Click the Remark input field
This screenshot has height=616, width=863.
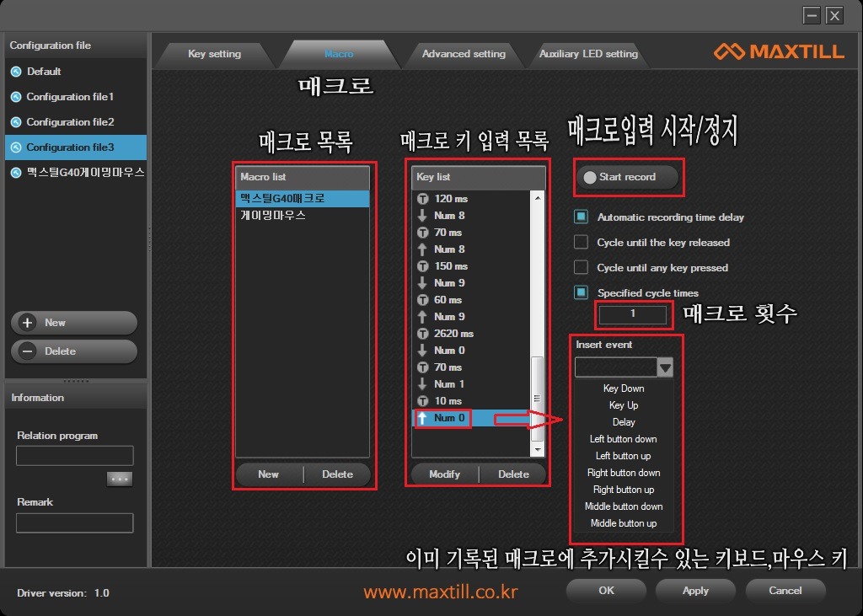(x=75, y=523)
